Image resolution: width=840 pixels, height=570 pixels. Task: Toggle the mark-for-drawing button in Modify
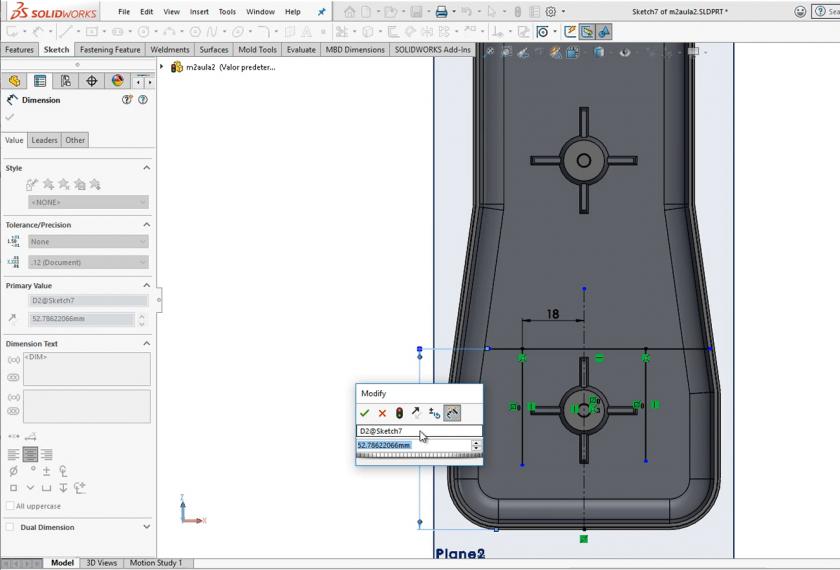point(452,413)
